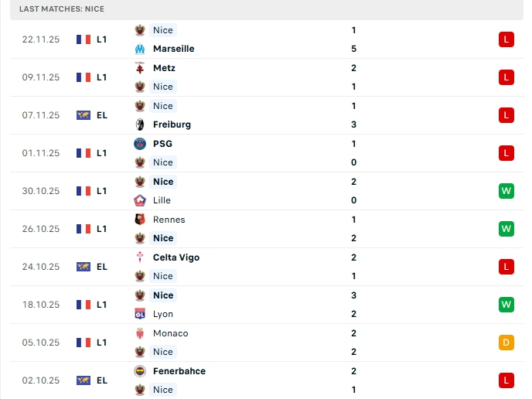Click the Last Matches: Nice header
The image size is (532, 399).
click(62, 9)
